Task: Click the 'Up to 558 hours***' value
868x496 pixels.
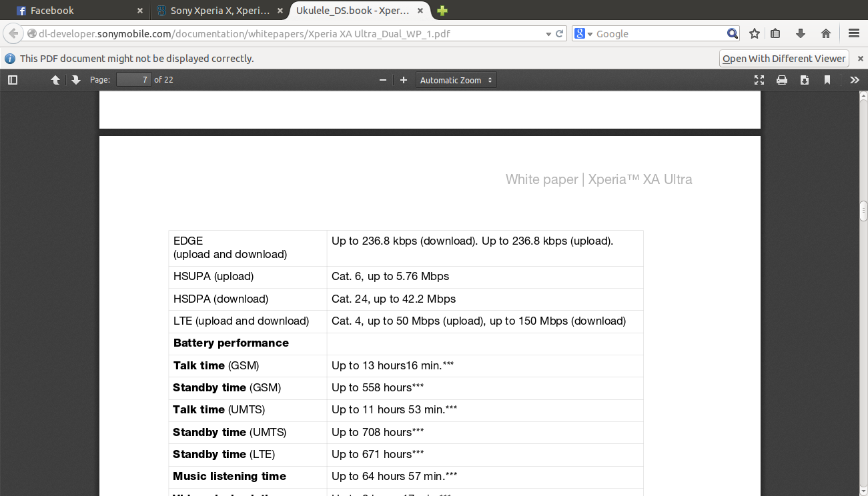Action: (x=378, y=387)
